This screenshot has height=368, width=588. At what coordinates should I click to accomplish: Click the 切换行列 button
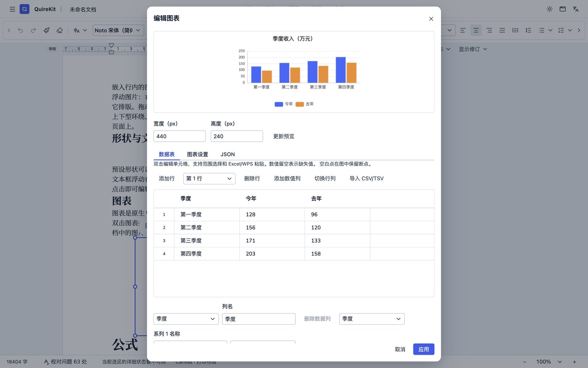325,178
